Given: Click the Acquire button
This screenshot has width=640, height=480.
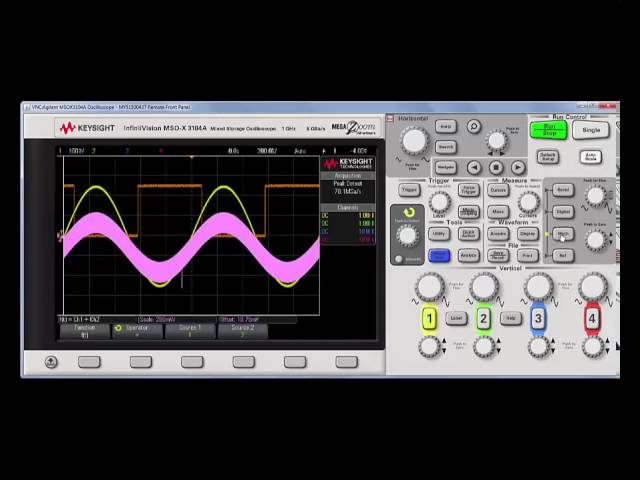Looking at the screenshot, I should click(498, 234).
